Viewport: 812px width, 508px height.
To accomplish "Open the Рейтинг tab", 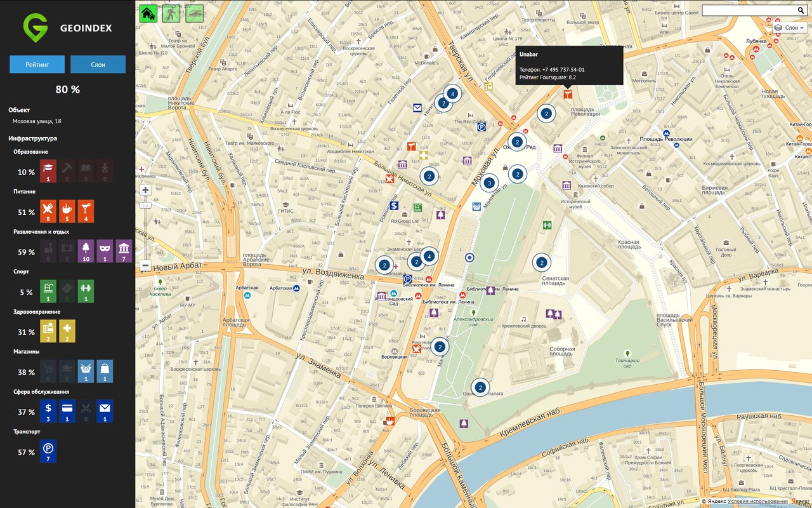I will pyautogui.click(x=37, y=64).
